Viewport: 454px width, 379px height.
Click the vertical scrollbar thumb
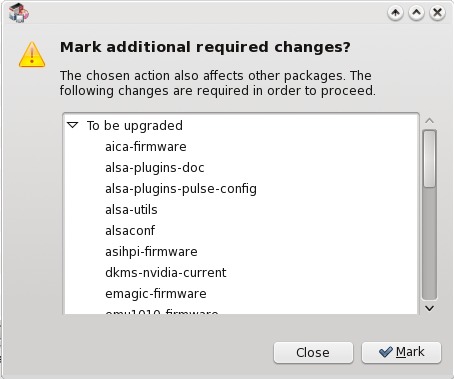tap(429, 159)
